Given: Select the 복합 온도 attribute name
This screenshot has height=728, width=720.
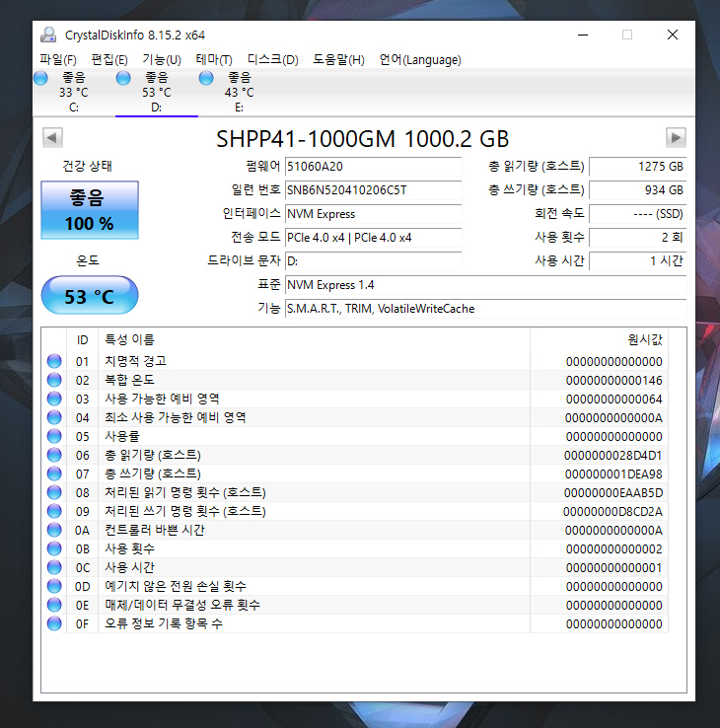Looking at the screenshot, I should point(129,380).
